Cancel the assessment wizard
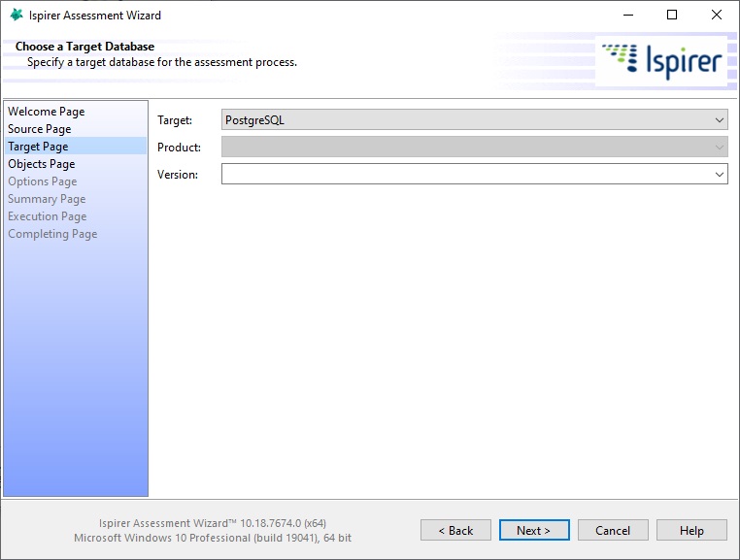740x560 pixels. [x=613, y=530]
